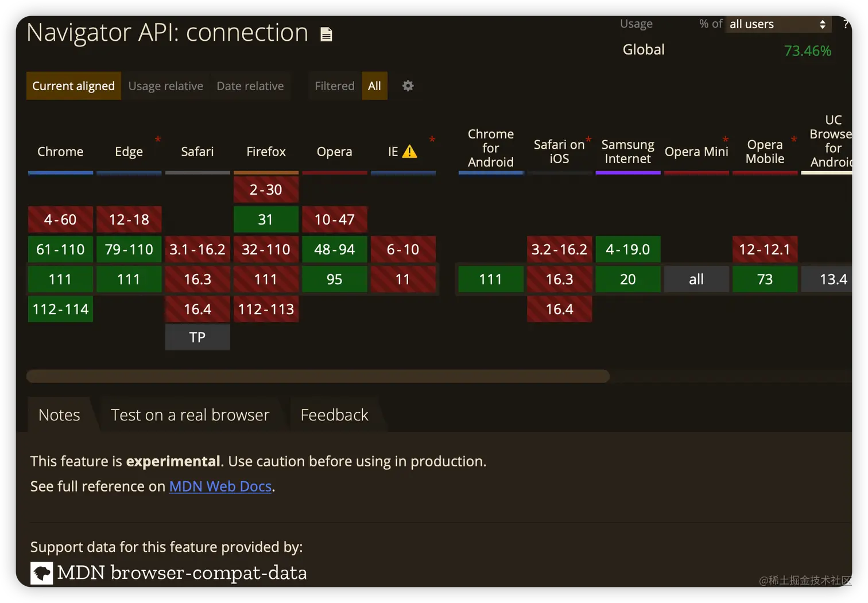This screenshot has width=868, height=603.
Task: Switch to Usage relative view
Action: [x=166, y=86]
